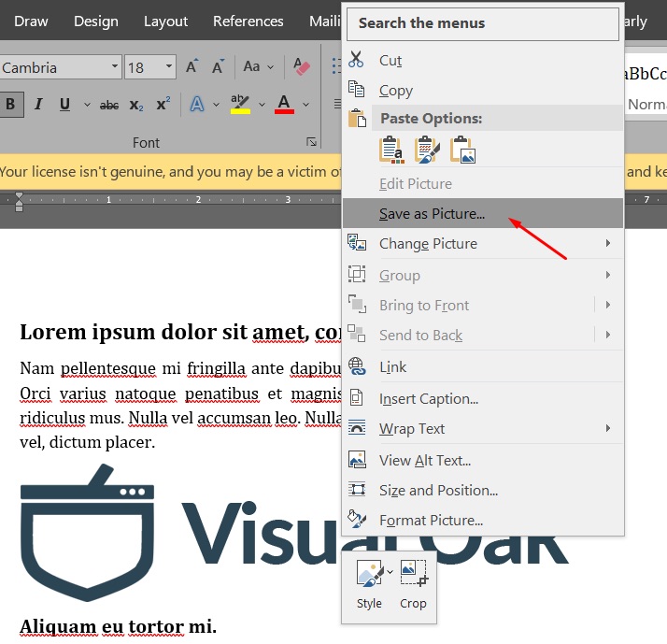
Task: Click the Wrap Text icon
Action: point(357,427)
